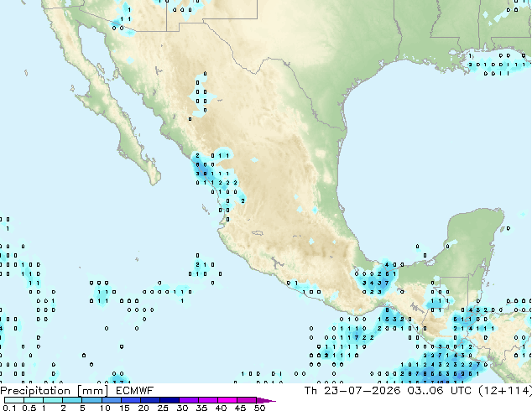Image resolution: width=532 pixels, height=411 pixels.
Task: Click the 'ECMWF' model label
Action: [x=135, y=391]
